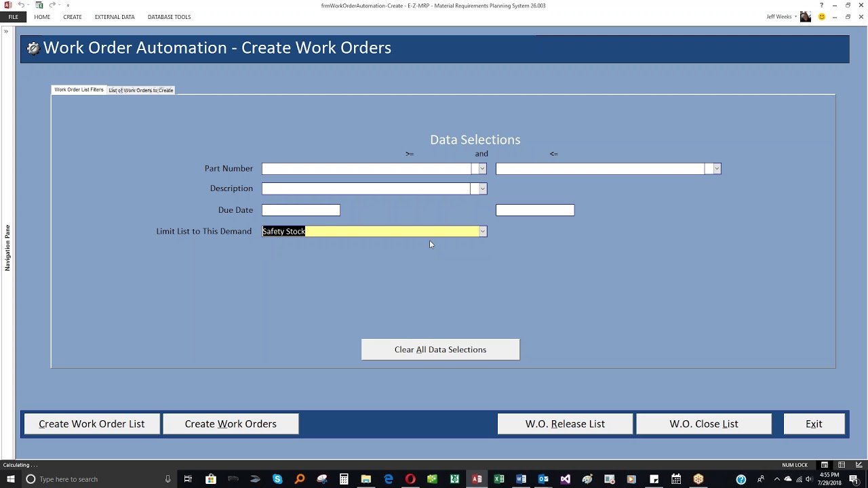Screen dimensions: 868x488
Task: Click the blue help icon in system tray
Action: (x=741, y=479)
